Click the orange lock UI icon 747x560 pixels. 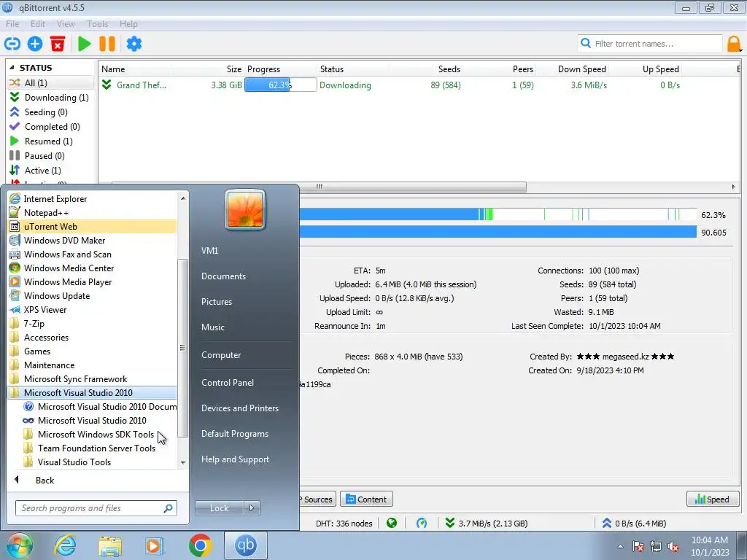[x=734, y=44]
